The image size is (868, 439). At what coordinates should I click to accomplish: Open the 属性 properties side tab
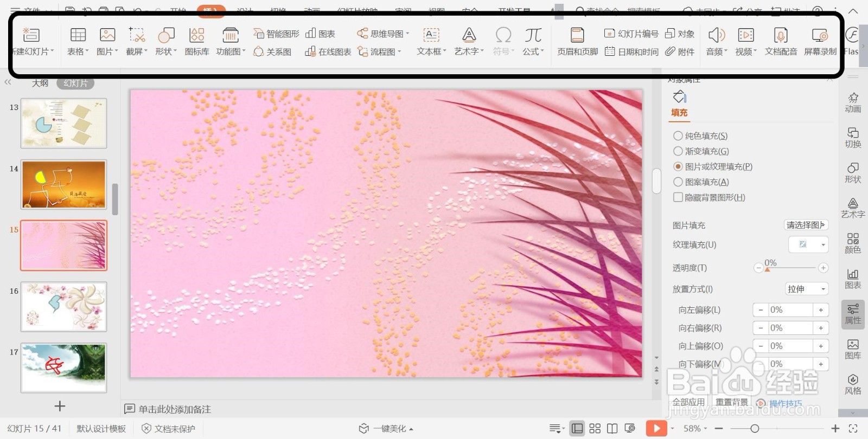(853, 314)
